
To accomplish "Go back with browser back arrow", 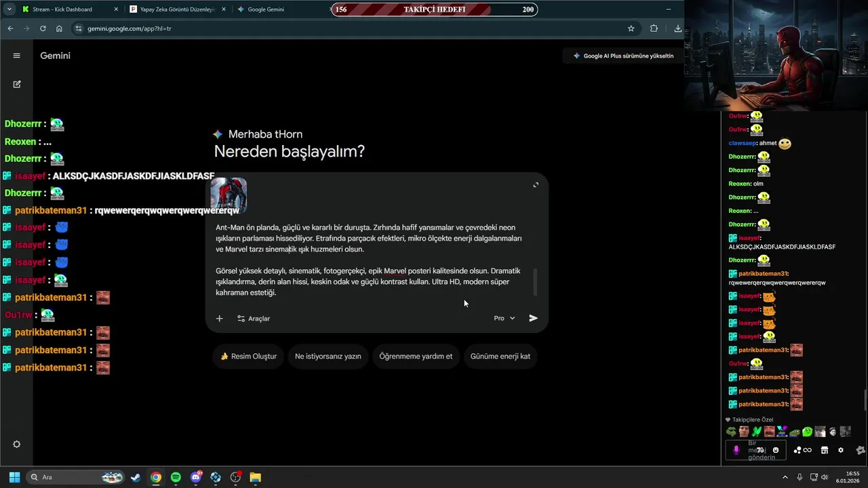I will tap(10, 28).
